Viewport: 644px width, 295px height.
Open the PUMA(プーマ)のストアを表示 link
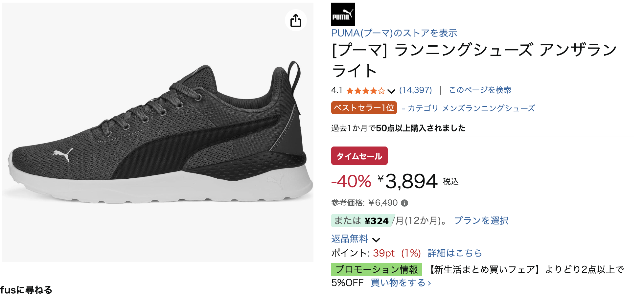[x=394, y=33]
